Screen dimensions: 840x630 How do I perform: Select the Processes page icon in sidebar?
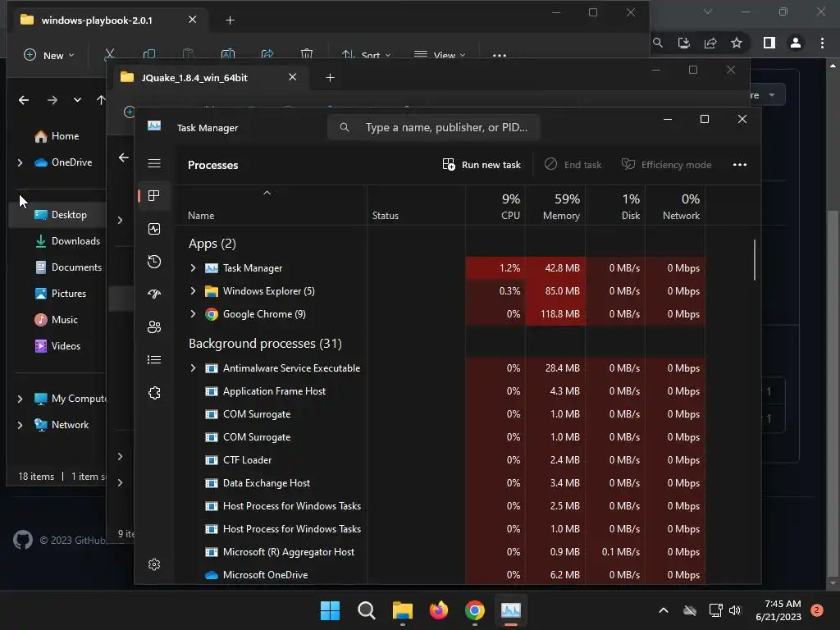coord(154,196)
